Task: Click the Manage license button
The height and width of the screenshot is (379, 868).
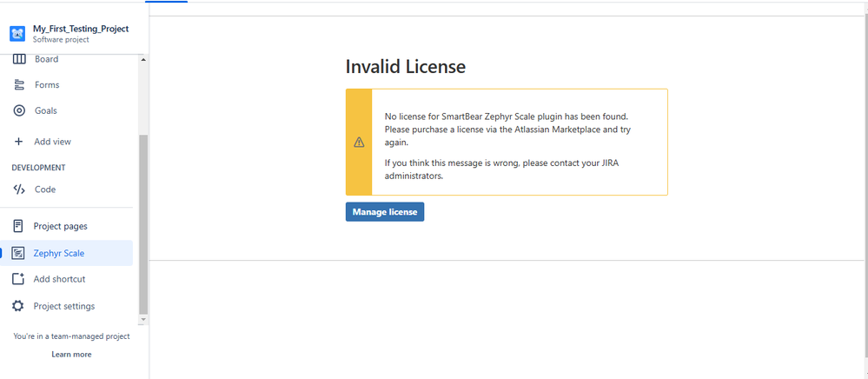Action: (x=385, y=211)
